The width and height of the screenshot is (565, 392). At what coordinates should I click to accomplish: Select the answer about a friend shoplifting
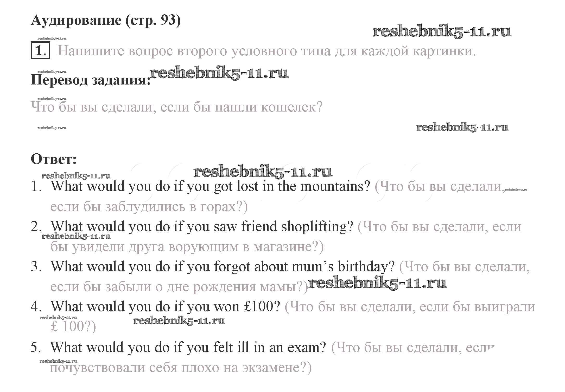202,226
